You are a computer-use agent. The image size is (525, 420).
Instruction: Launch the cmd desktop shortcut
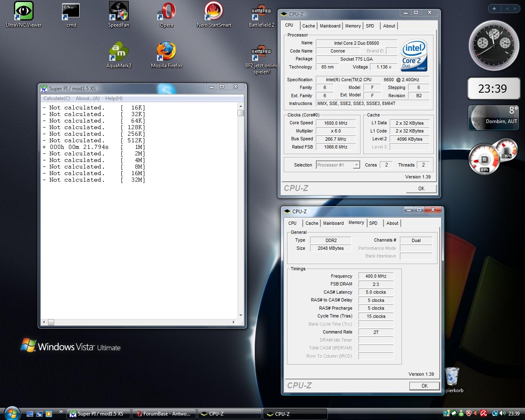pyautogui.click(x=71, y=14)
